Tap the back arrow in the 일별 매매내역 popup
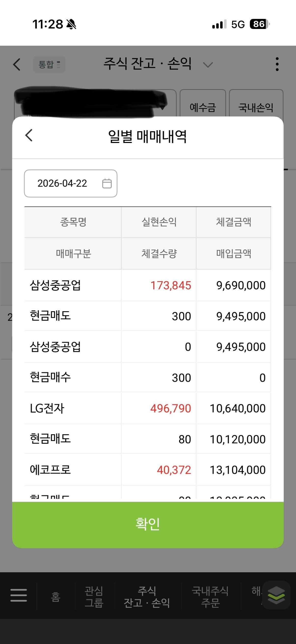The image size is (296, 644). [x=29, y=136]
